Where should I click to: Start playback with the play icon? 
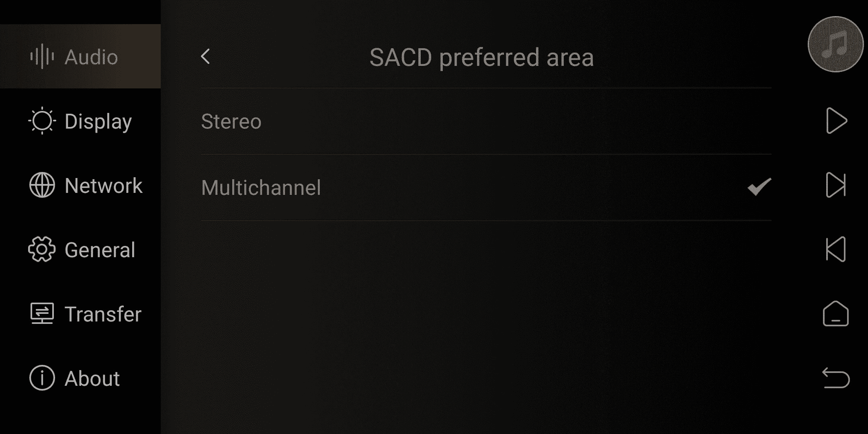836,121
